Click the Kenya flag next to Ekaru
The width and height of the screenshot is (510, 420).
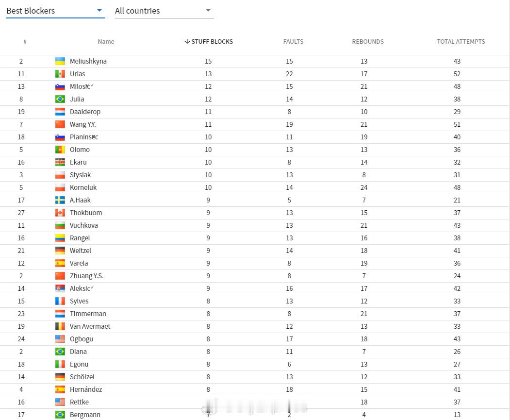point(60,162)
